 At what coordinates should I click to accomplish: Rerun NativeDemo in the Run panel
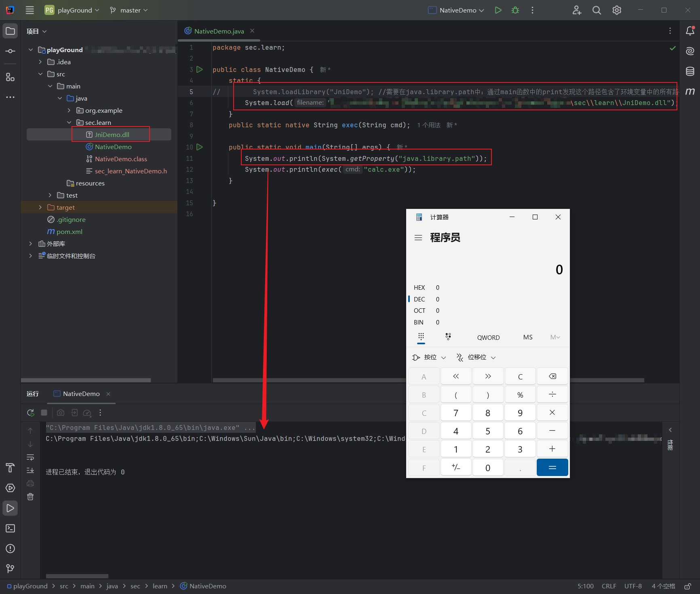click(30, 413)
